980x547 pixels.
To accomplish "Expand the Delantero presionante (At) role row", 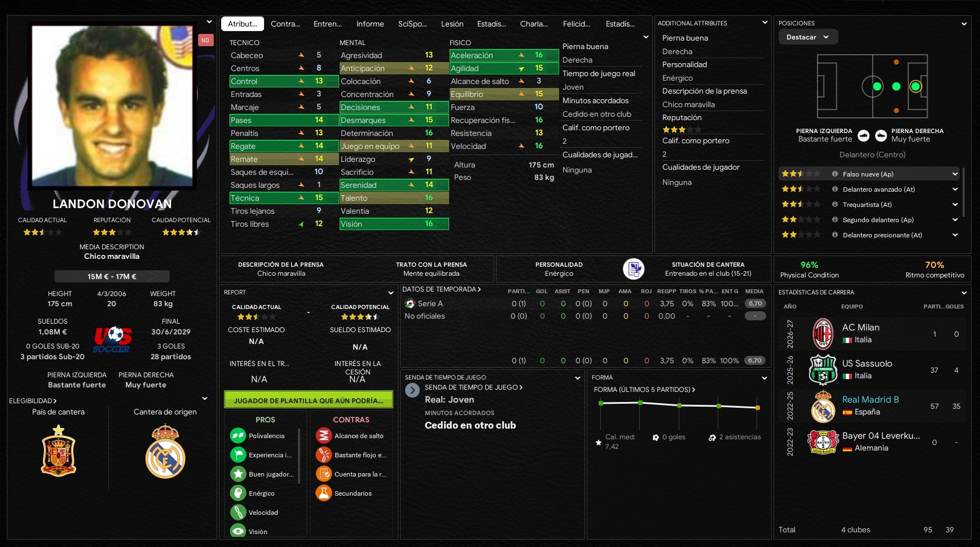I will pyautogui.click(x=955, y=235).
